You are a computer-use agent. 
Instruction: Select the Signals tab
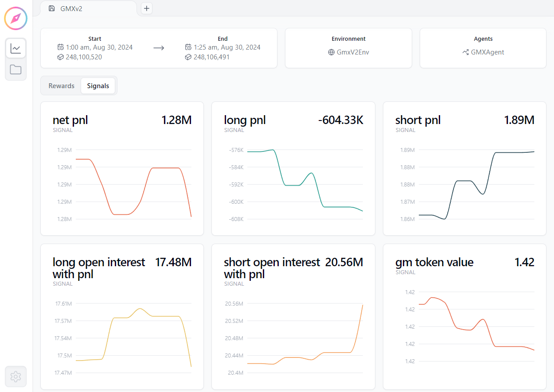[98, 86]
